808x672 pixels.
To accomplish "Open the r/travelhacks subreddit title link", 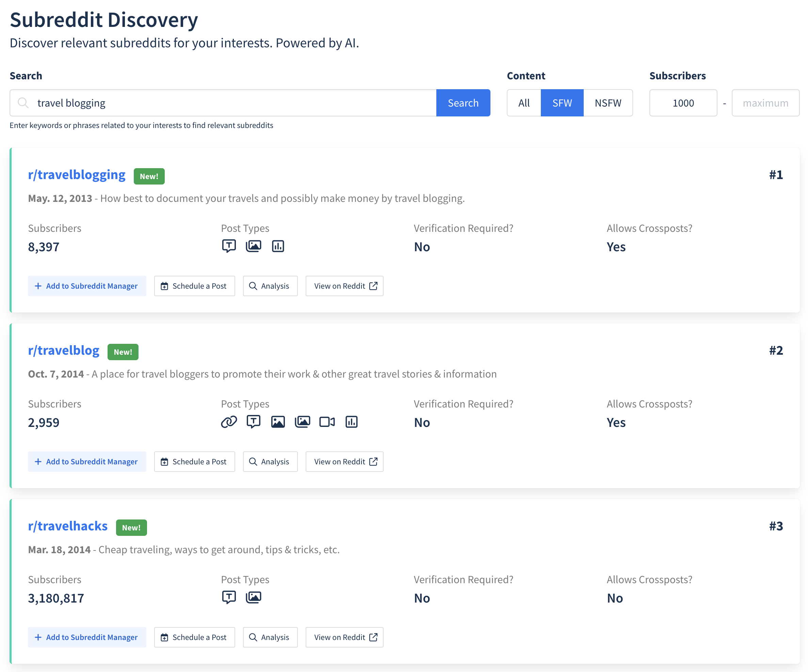I will pyautogui.click(x=68, y=526).
